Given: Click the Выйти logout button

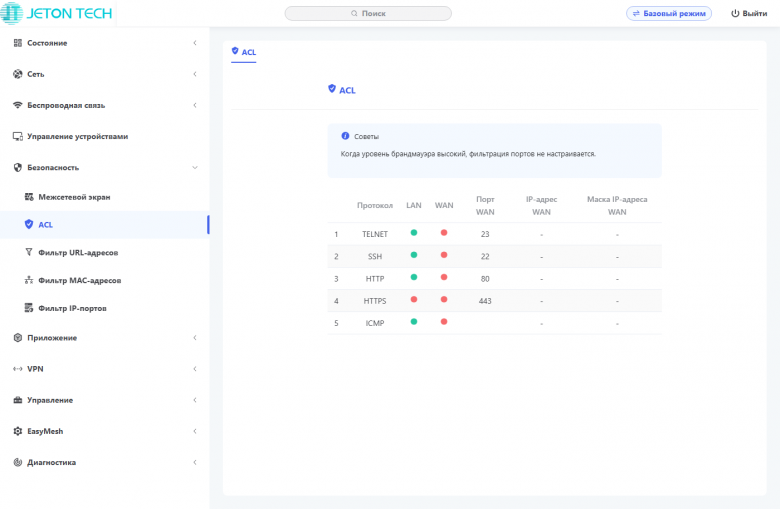Looking at the screenshot, I should click(749, 14).
